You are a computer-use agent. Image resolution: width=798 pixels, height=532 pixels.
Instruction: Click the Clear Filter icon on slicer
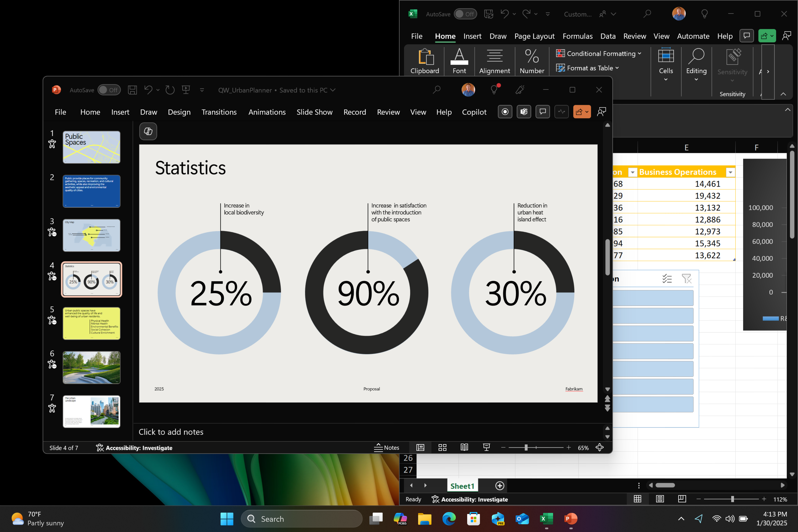click(686, 279)
